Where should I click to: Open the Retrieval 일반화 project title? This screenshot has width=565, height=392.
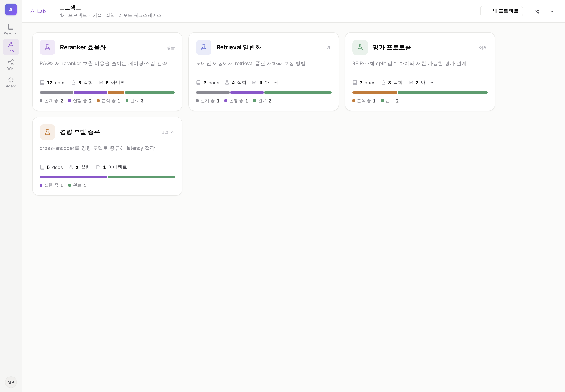coord(239,47)
